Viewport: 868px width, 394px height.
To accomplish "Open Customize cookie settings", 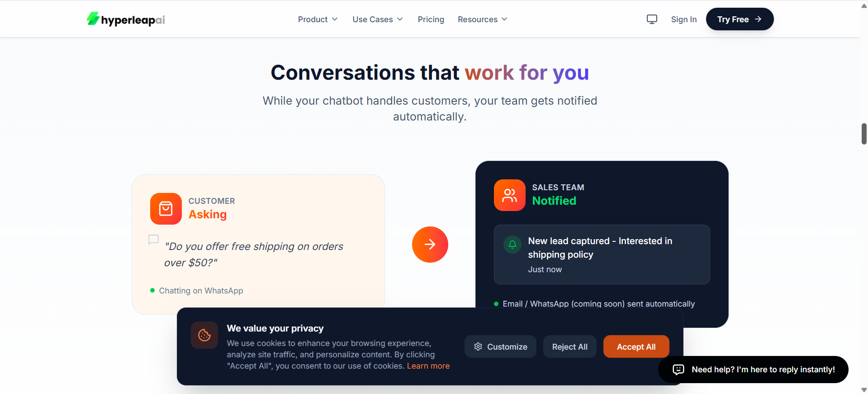I will (x=500, y=346).
